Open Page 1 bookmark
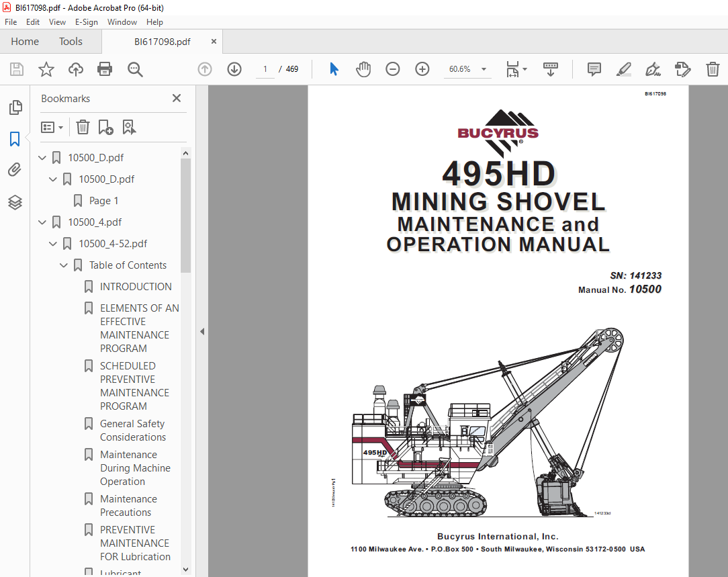Viewport: 728px width, 577px height. coord(104,201)
